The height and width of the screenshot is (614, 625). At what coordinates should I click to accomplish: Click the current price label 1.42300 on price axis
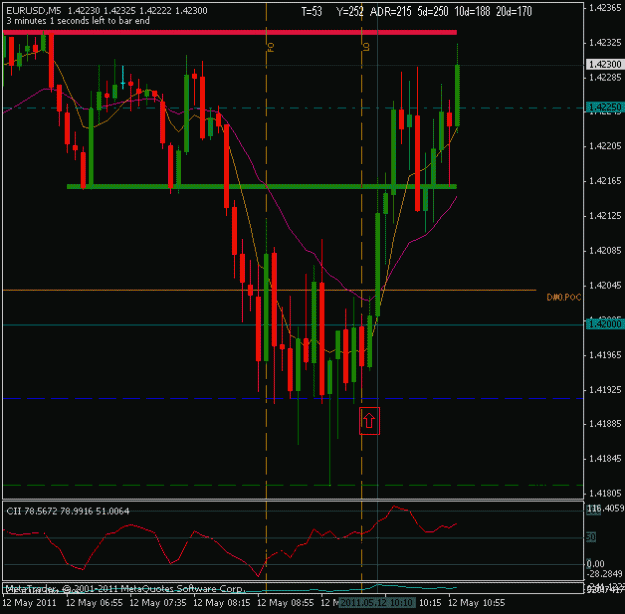[605, 65]
